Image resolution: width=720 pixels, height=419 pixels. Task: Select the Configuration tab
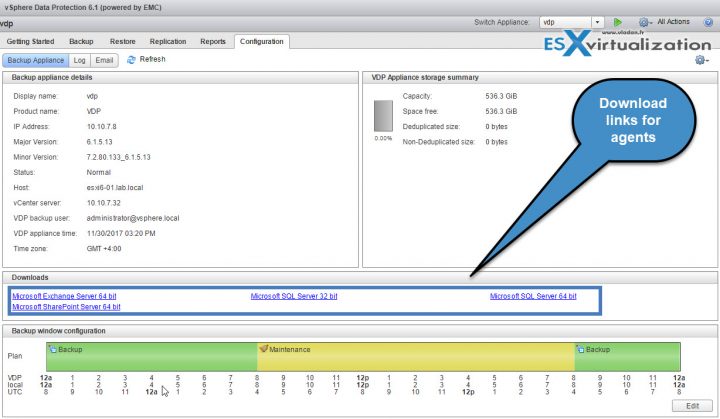pos(262,41)
